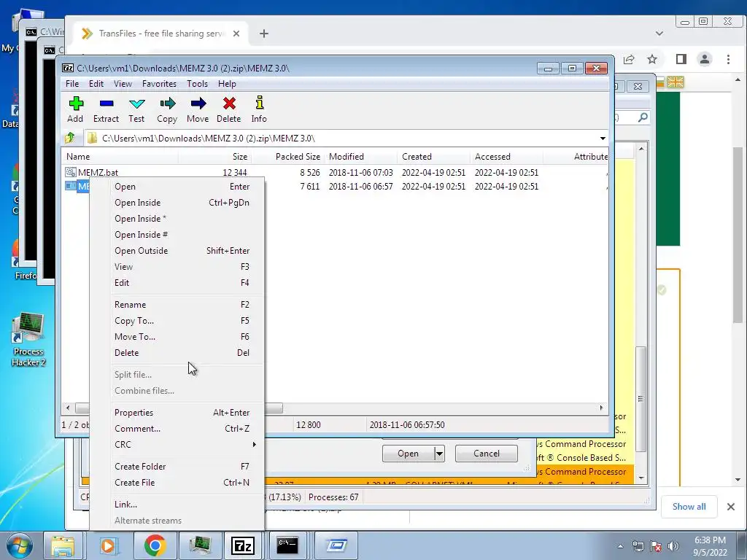The height and width of the screenshot is (560, 747).
Task: Click the Chrome page scrollbar down arrow
Action: click(738, 480)
